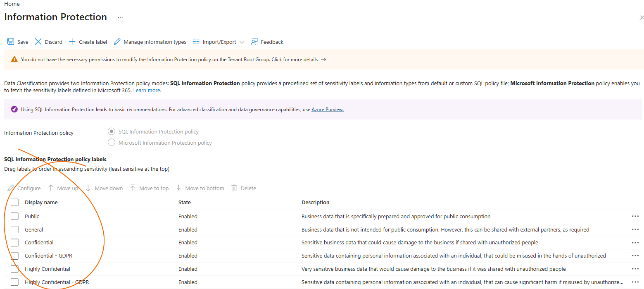Open ellipsis menu for Highly Confidential - GDPR row

(635, 282)
